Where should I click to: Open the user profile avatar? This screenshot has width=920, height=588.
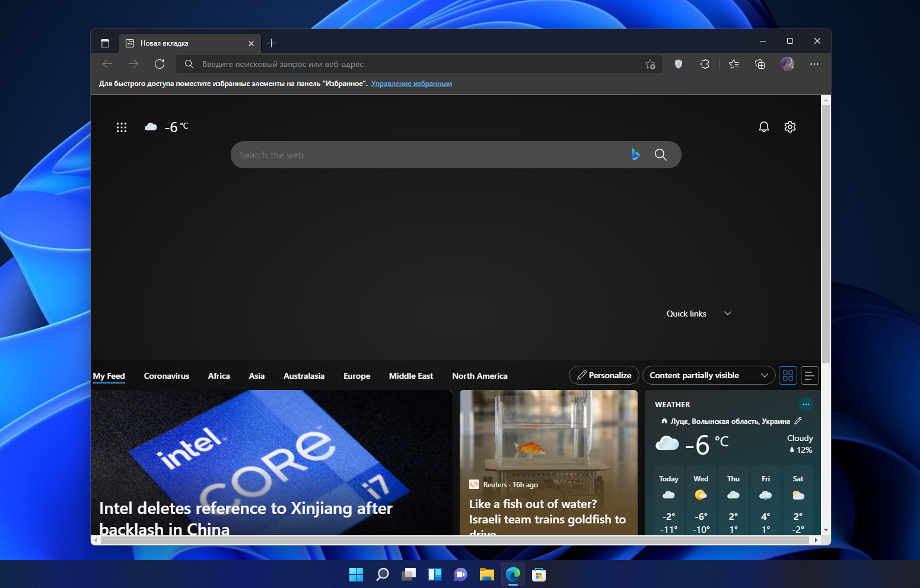click(x=787, y=64)
